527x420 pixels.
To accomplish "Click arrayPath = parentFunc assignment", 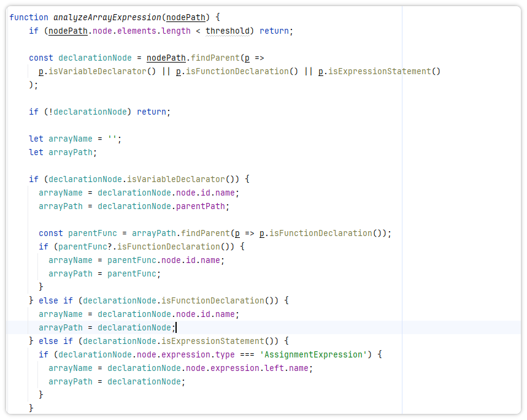I will [103, 273].
